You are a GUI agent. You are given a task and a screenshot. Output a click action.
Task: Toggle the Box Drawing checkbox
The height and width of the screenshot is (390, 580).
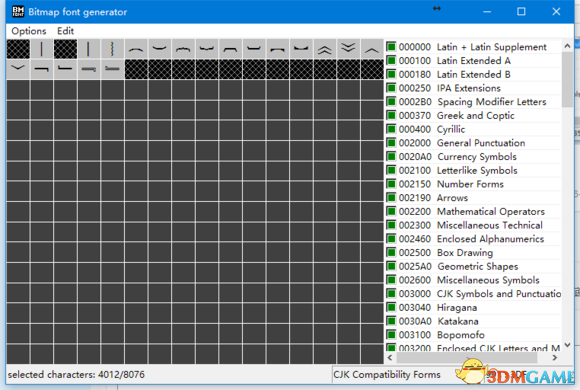(x=391, y=252)
